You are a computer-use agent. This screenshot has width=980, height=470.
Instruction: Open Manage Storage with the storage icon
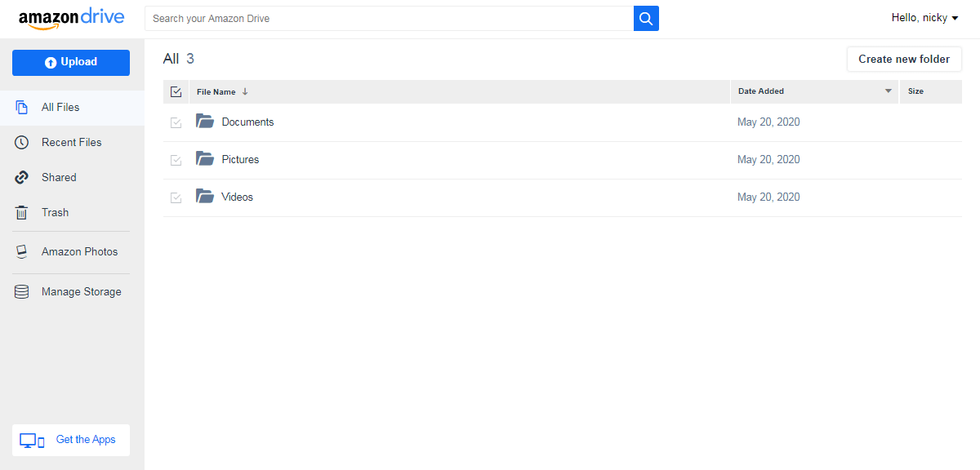(21, 291)
